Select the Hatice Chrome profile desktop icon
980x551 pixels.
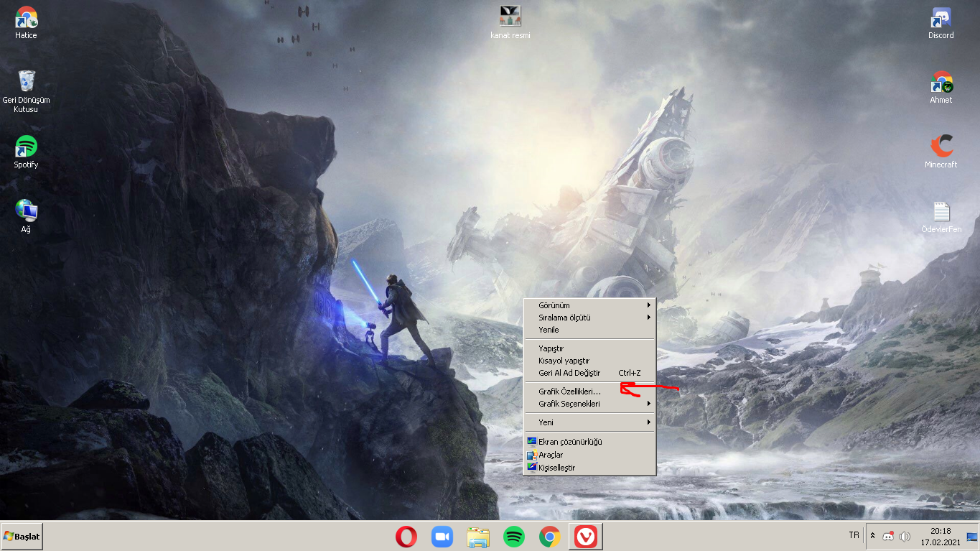click(x=26, y=22)
